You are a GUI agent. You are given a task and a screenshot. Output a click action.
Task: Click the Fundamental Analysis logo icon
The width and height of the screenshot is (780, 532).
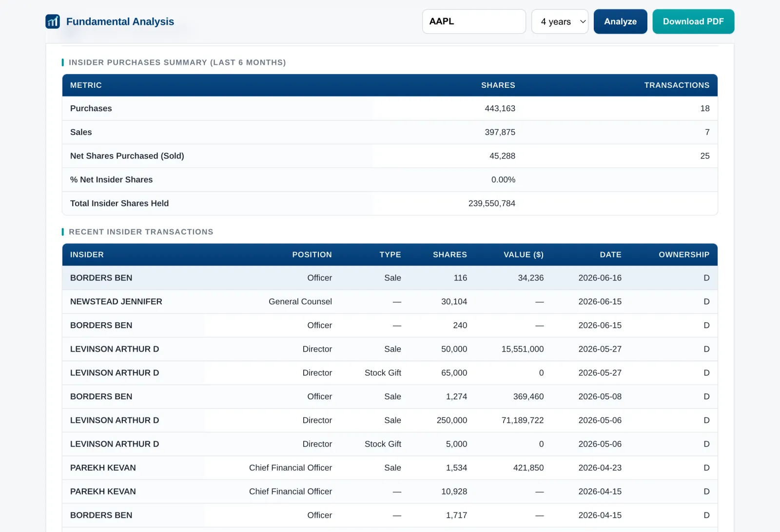(53, 21)
